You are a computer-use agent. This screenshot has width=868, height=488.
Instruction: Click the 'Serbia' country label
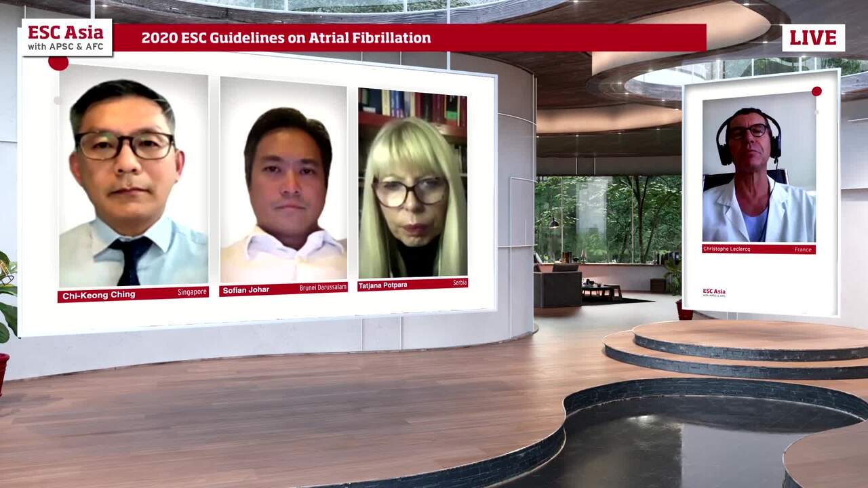(460, 283)
